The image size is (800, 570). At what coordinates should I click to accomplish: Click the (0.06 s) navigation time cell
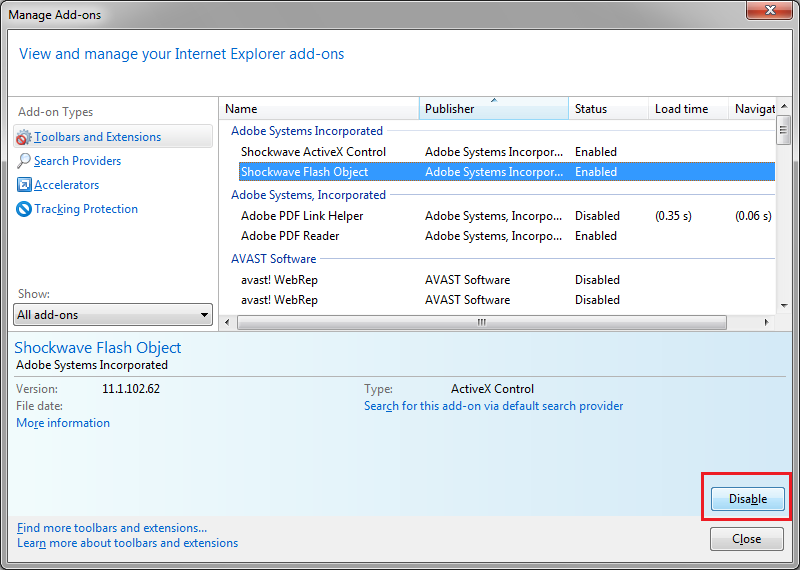(x=753, y=216)
